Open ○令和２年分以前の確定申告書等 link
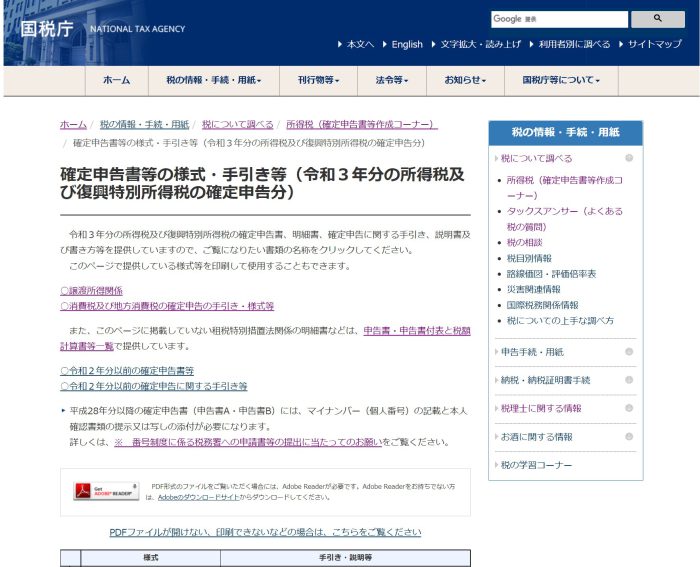 (127, 371)
